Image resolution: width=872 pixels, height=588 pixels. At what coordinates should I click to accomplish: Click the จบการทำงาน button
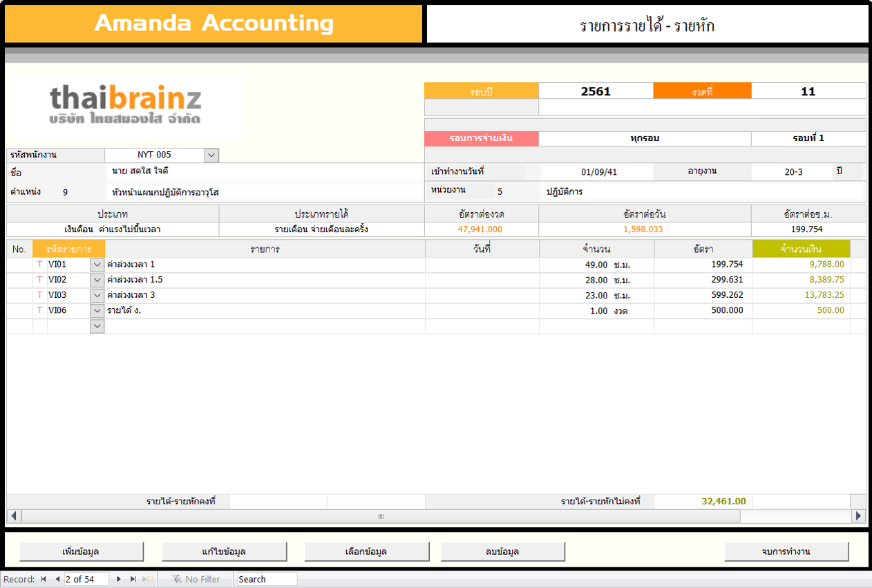[x=786, y=551]
